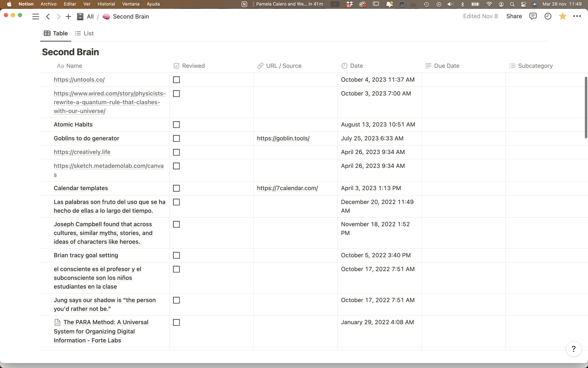Click the Bluetooth icon in menu bar
This screenshot has height=368, width=588.
coord(462,4)
